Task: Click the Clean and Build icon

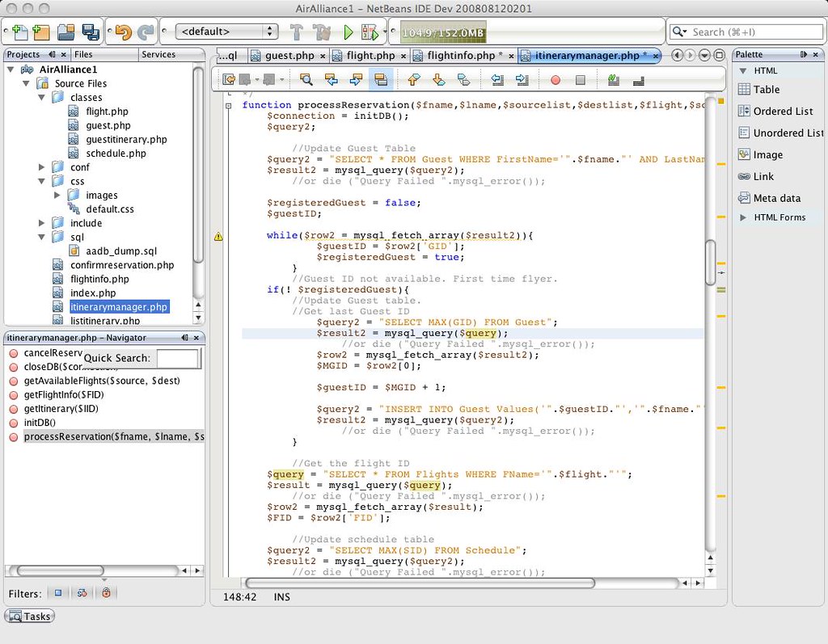Action: click(321, 32)
